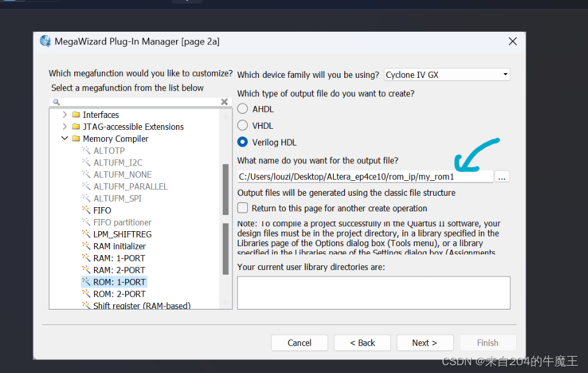Viewport: 588px width, 373px height.
Task: Click the ROM: 1-PORT wand icon
Action: click(86, 282)
